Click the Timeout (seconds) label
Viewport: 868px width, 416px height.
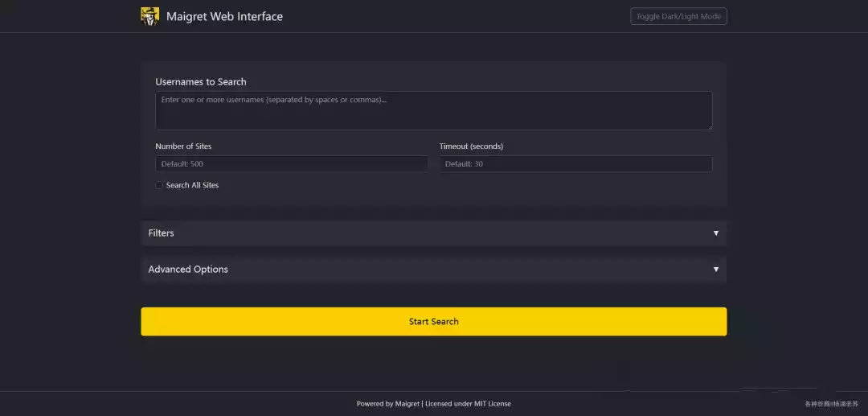[x=471, y=146]
